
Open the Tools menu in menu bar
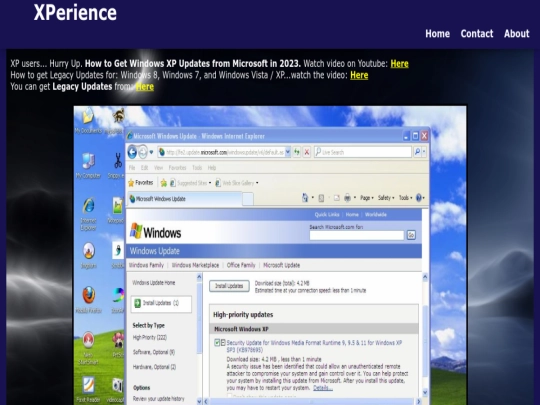[x=197, y=168]
